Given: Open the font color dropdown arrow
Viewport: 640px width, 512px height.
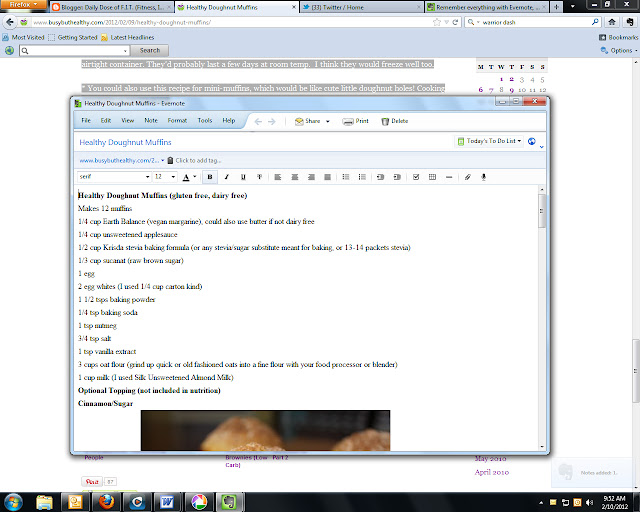Looking at the screenshot, I should point(195,176).
